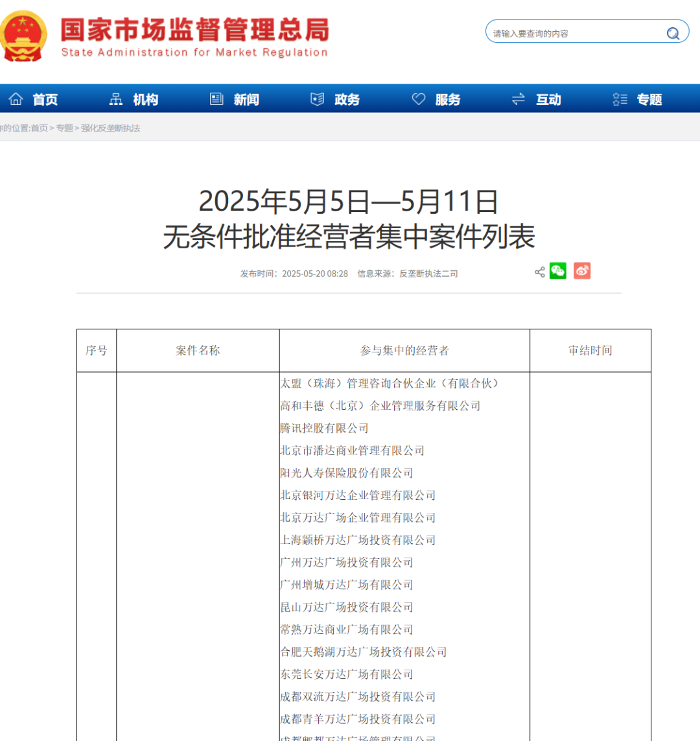Open the 首页 menu item
Viewport: 700px width, 741px height.
point(45,99)
